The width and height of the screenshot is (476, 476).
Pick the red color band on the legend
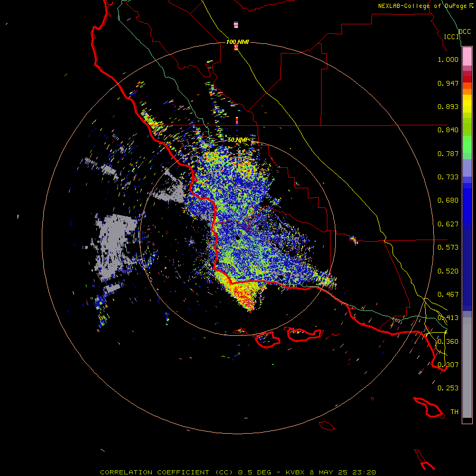(x=467, y=79)
